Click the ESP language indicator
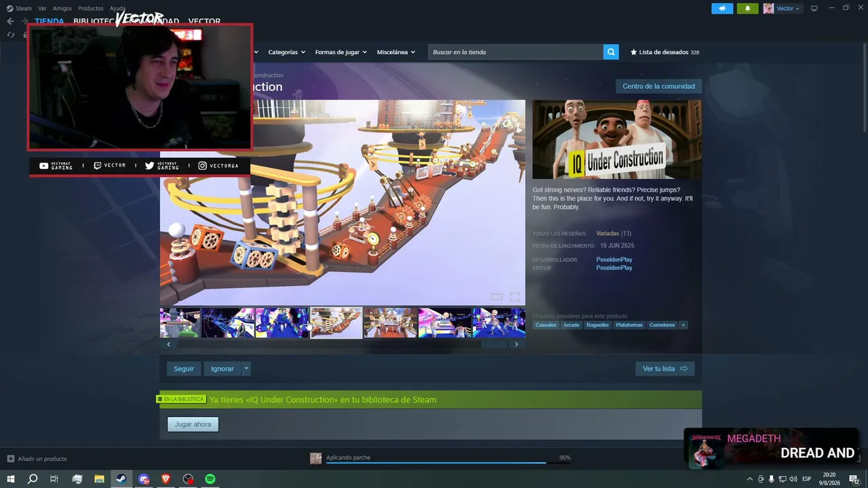Screen dimensions: 868x488 pos(807,479)
